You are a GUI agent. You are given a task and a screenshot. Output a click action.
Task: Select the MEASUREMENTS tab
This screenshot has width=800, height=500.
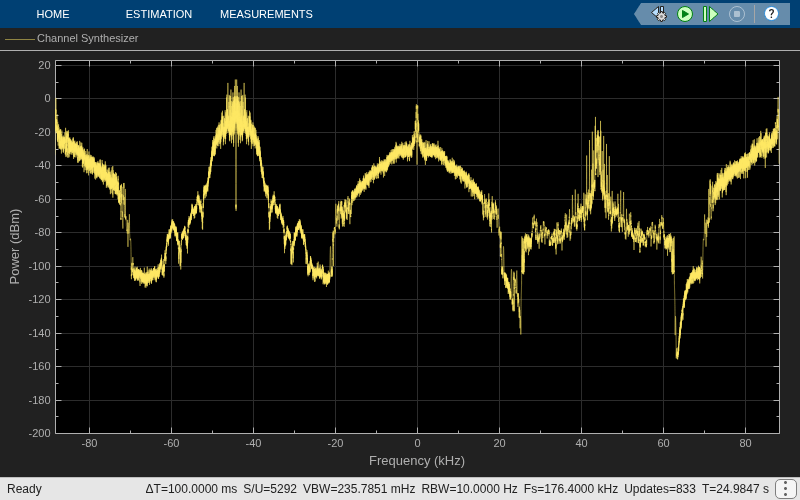coord(266,14)
